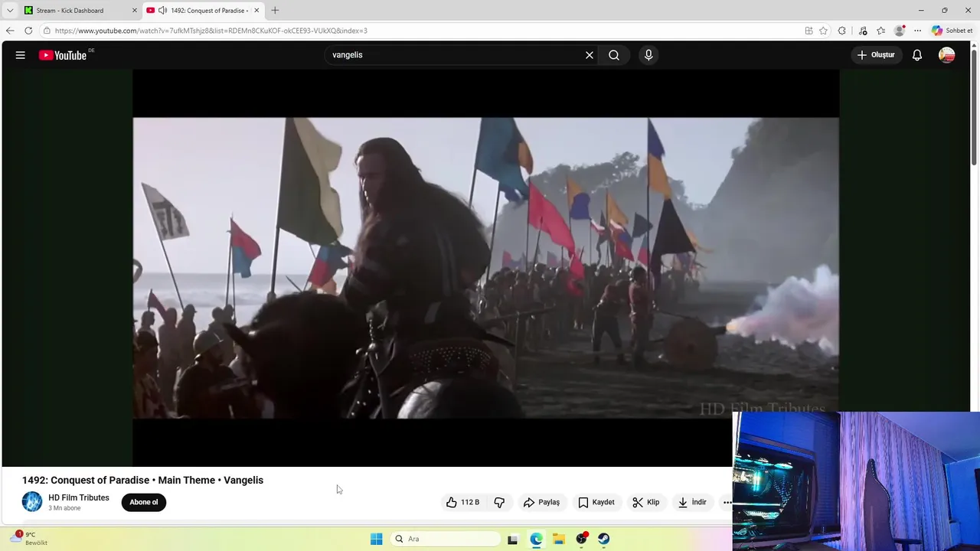
Task: Save the video with Kaydet
Action: [x=596, y=502]
